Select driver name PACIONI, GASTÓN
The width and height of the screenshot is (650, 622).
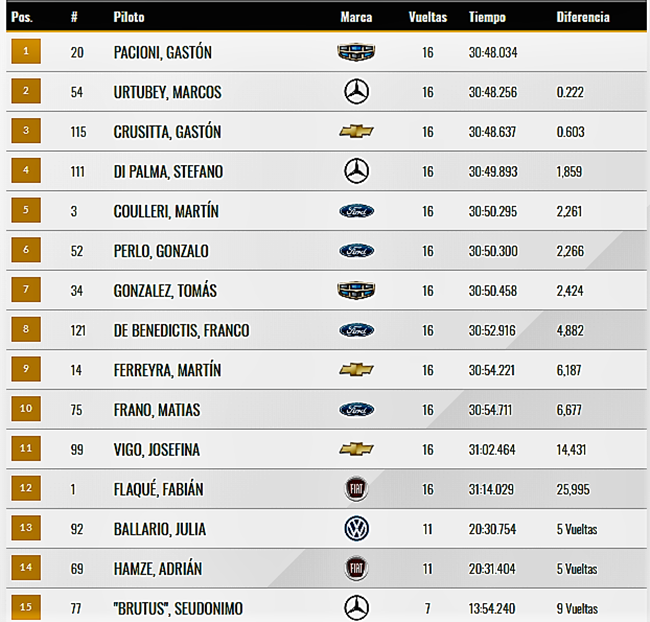coord(163,53)
